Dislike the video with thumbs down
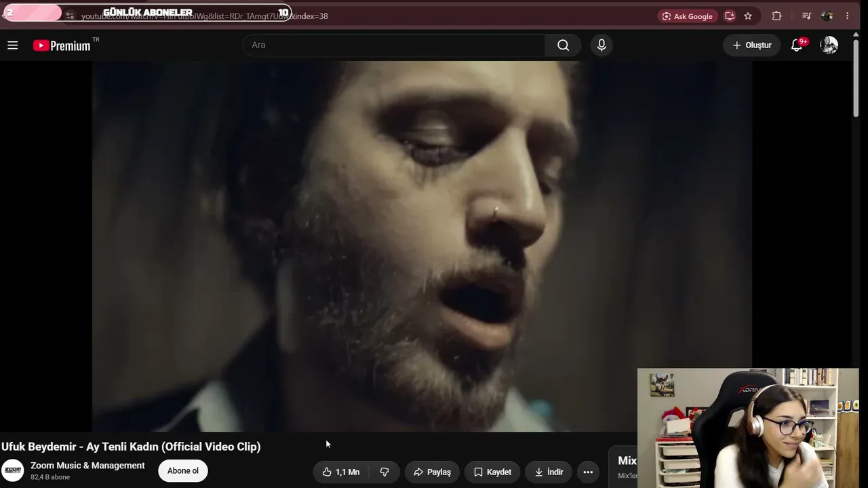 384,472
